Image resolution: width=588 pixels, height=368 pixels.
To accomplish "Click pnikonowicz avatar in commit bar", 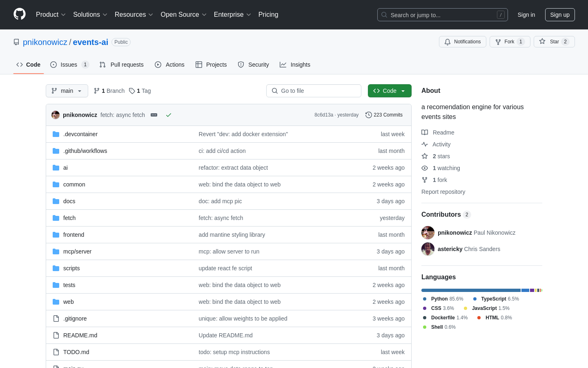I will point(56,115).
